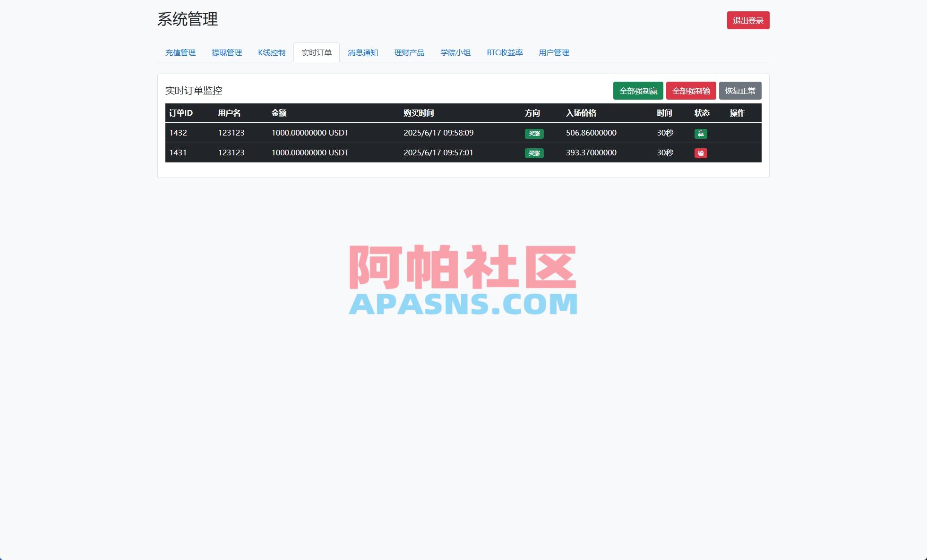Click 退出登录 to log out
The image size is (927, 560).
748,20
